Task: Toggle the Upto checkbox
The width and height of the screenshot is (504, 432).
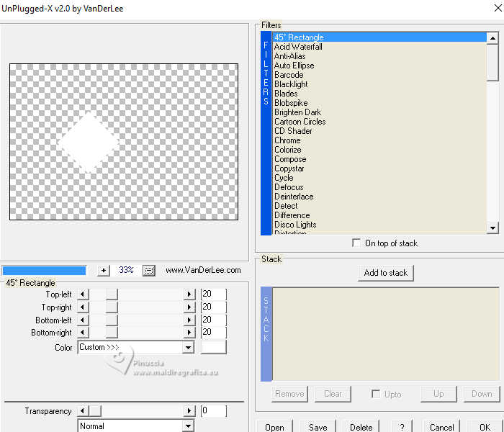Action: (x=375, y=394)
